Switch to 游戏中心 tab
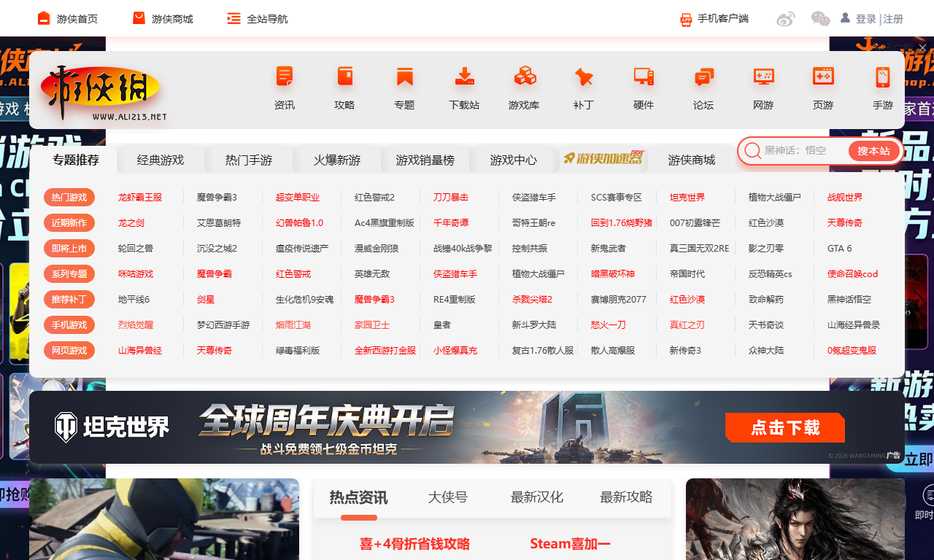Viewport: 934px width, 560px height. pos(514,160)
